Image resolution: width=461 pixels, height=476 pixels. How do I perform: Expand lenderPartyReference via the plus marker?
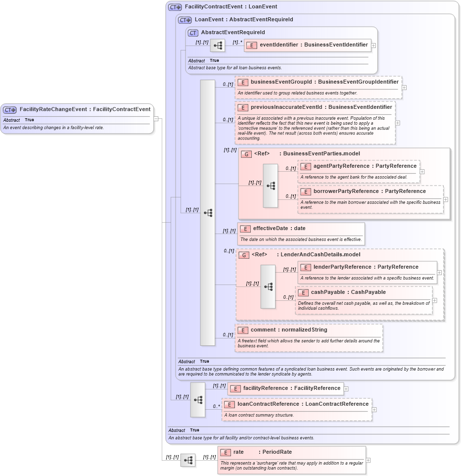(x=438, y=272)
